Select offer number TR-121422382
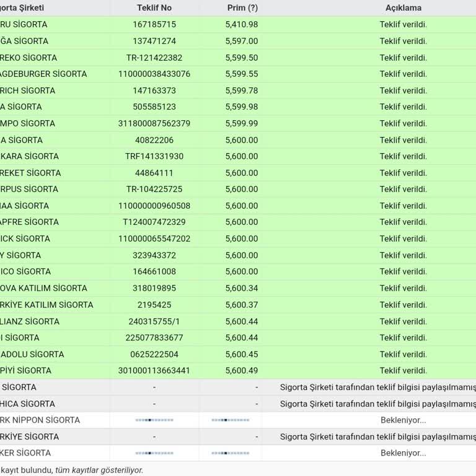 (154, 58)
